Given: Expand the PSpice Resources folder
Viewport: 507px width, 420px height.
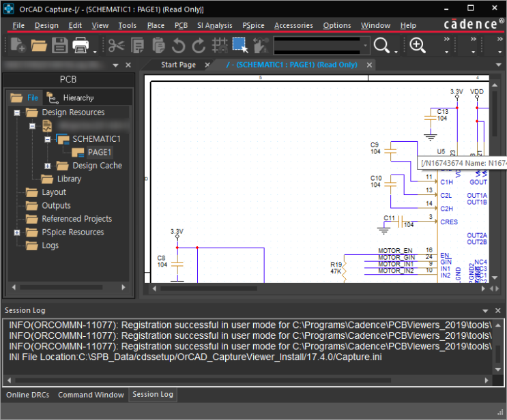Looking at the screenshot, I should [17, 232].
